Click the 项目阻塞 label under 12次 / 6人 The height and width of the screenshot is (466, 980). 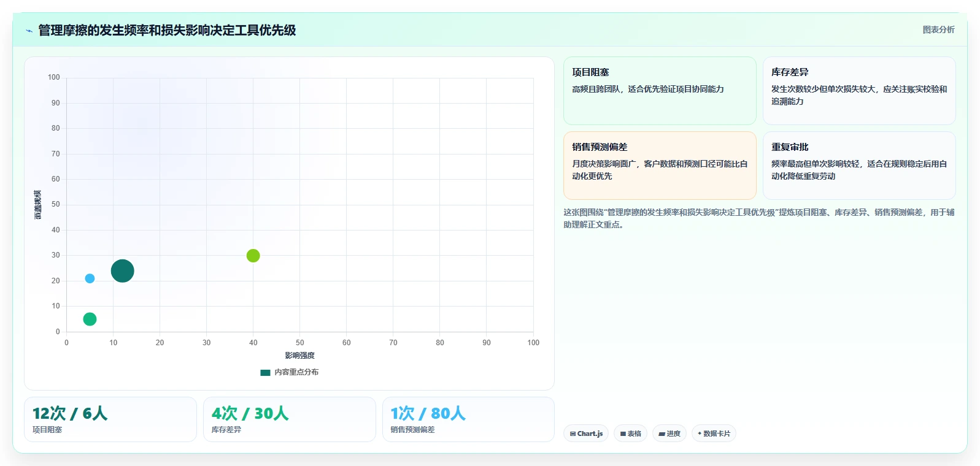47,430
